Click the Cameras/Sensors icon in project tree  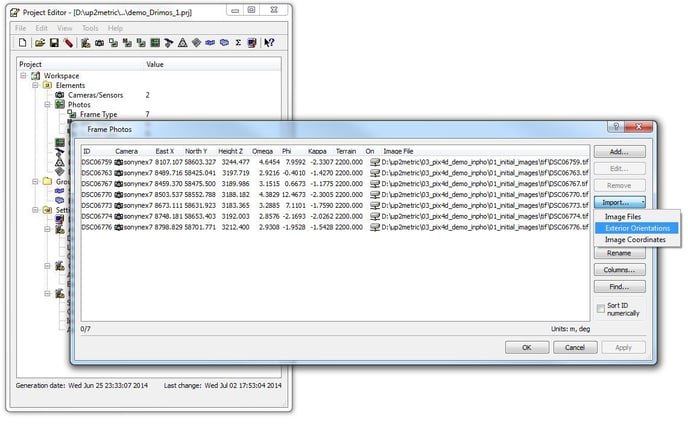click(59, 95)
